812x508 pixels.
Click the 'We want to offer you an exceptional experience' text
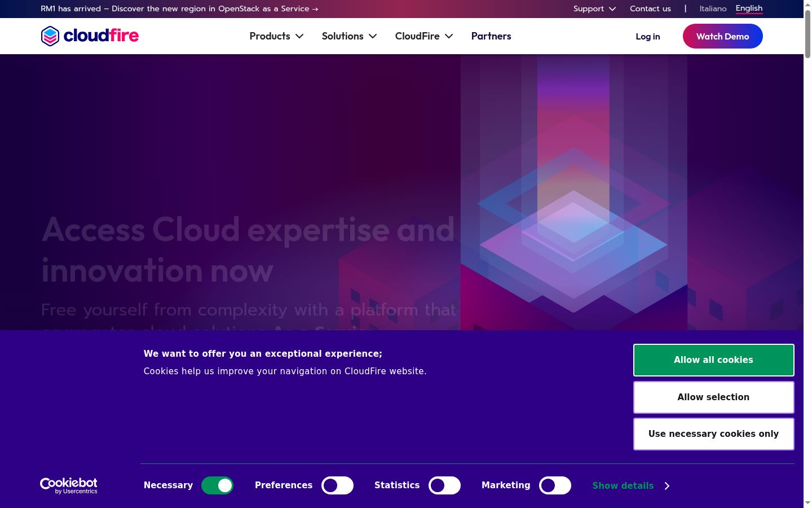(263, 354)
